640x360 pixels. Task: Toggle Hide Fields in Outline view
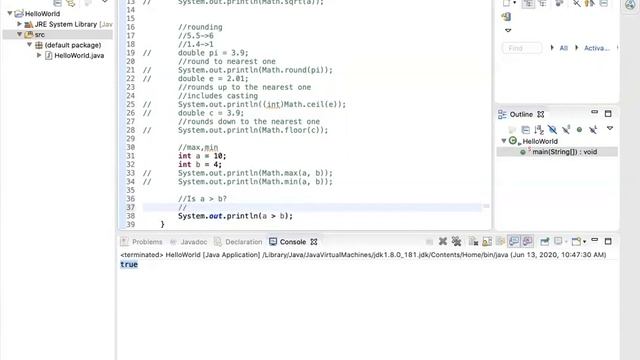point(552,130)
